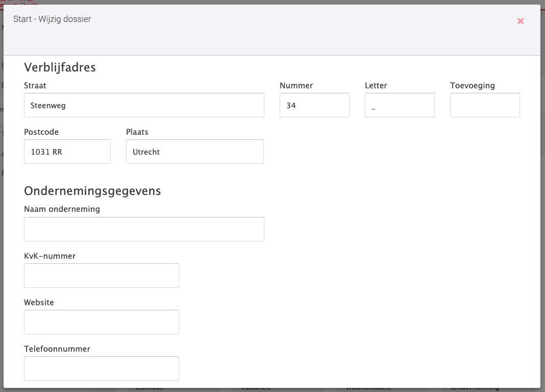Select the Website input box
The width and height of the screenshot is (545, 392).
coord(102,322)
